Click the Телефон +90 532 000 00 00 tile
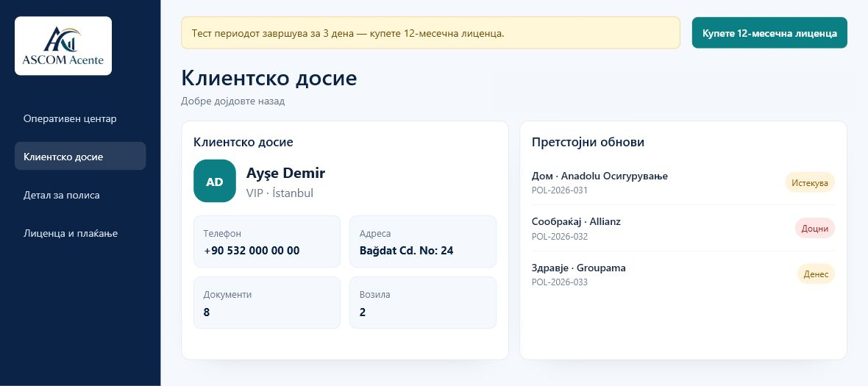 [x=267, y=242]
